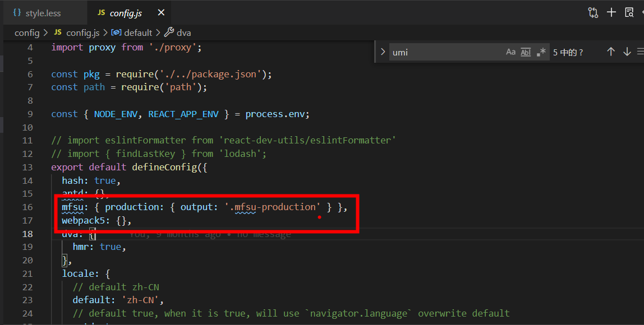Go to next search match with down arrow
This screenshot has width=644, height=325.
(x=627, y=52)
